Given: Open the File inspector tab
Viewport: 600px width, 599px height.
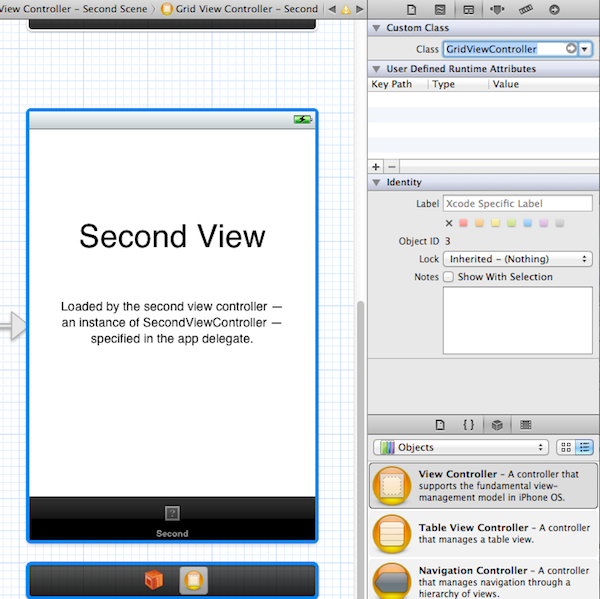Looking at the screenshot, I should pos(411,9).
